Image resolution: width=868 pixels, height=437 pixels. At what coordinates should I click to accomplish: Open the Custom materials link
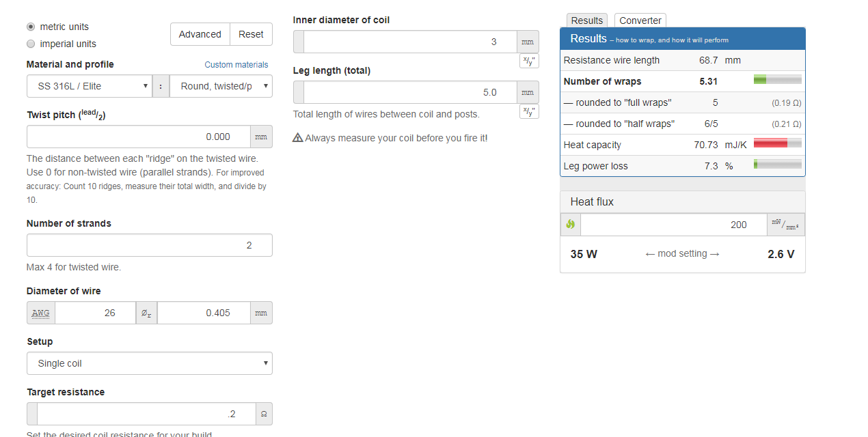click(236, 65)
